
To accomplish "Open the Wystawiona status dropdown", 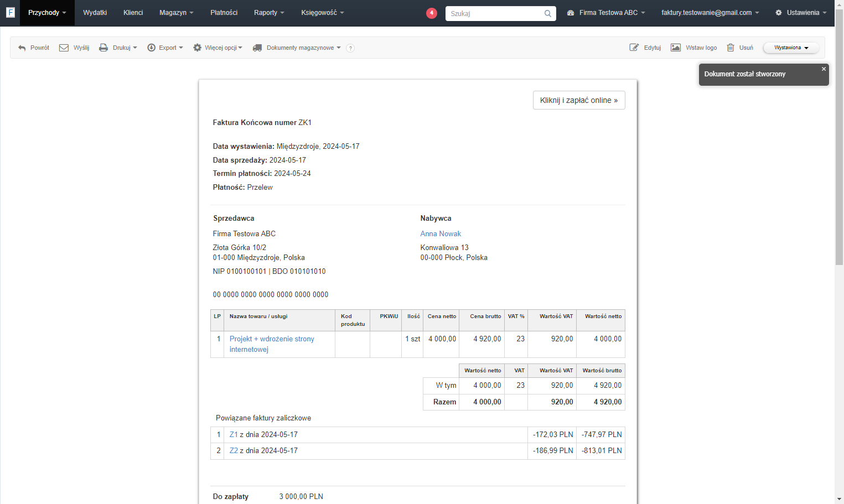I will pos(791,48).
